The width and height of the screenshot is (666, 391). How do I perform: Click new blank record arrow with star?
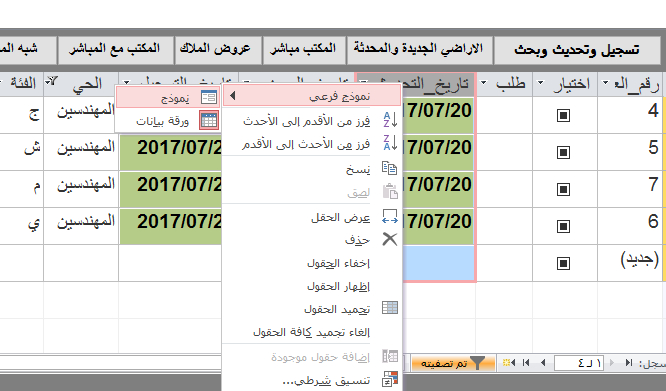click(509, 363)
